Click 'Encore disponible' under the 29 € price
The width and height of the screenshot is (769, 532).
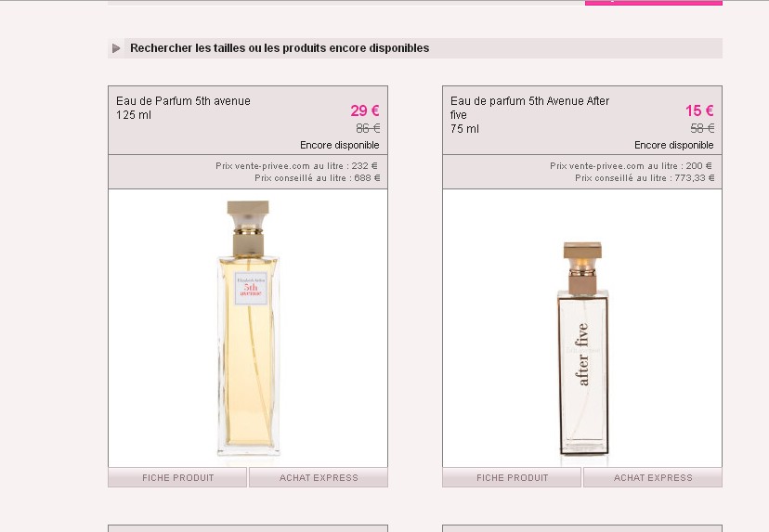point(340,146)
